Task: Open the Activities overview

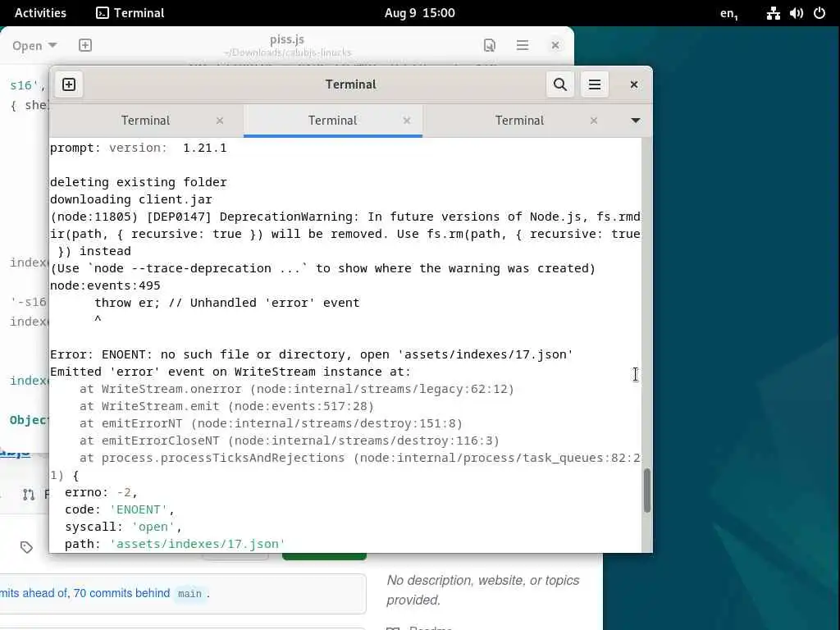Action: [x=40, y=13]
